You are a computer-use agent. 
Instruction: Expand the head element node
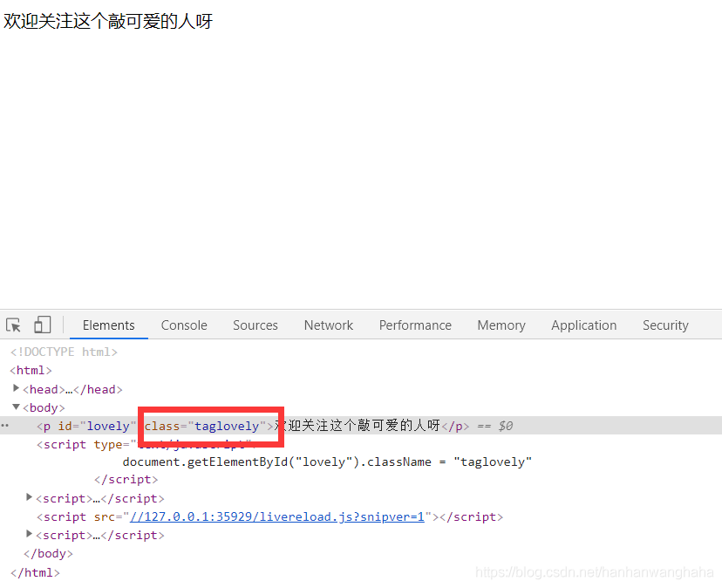16,388
